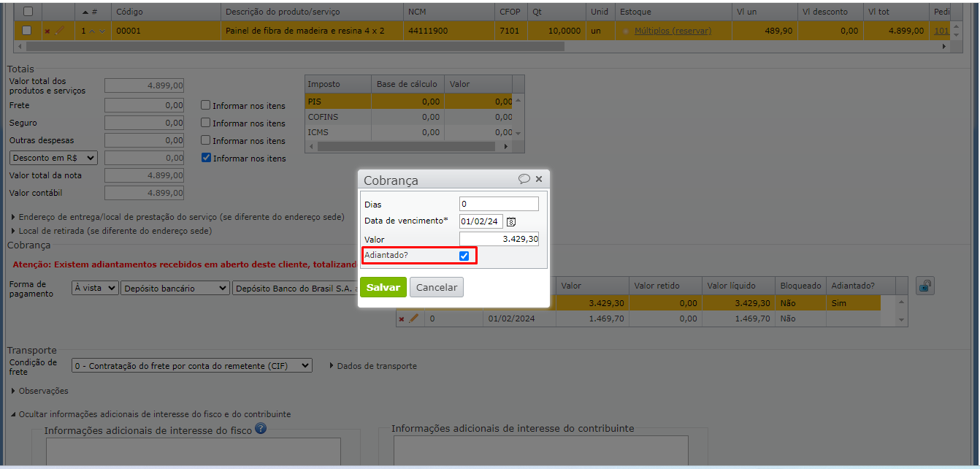Viewport: 980px width, 469px height.
Task: Click informações adicionais do contribuinte text area
Action: tap(540, 452)
